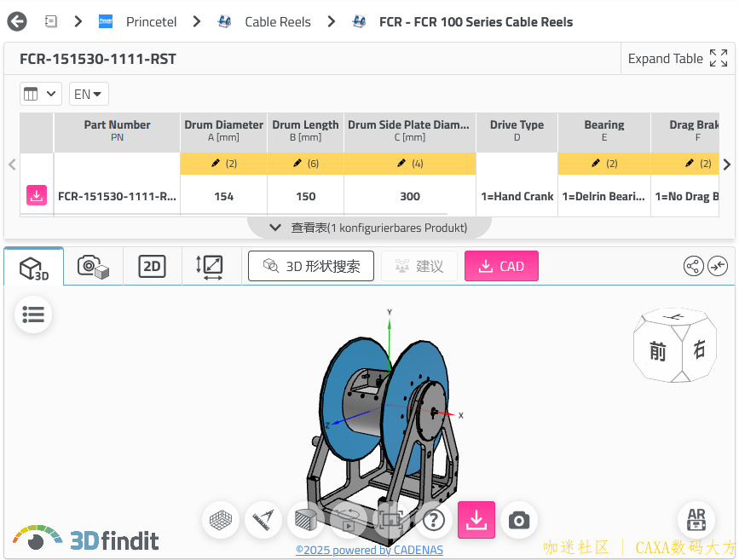
Task: Select the top face of view cube
Action: click(675, 316)
